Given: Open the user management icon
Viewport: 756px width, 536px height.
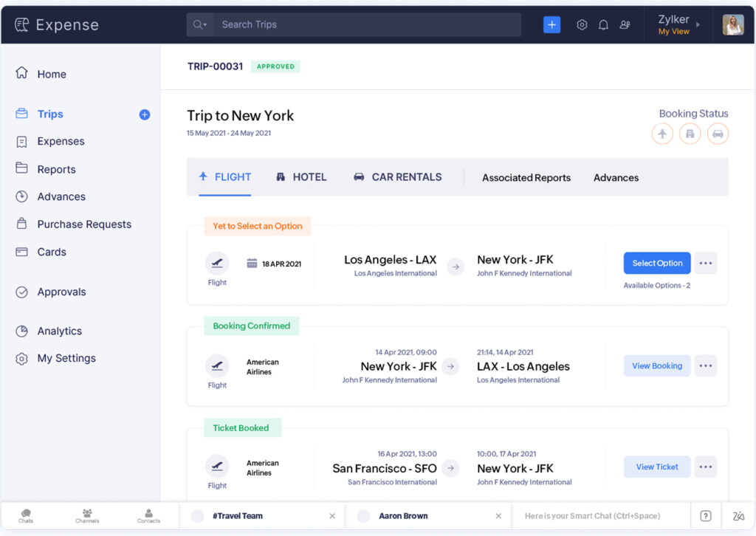Looking at the screenshot, I should pyautogui.click(x=625, y=24).
